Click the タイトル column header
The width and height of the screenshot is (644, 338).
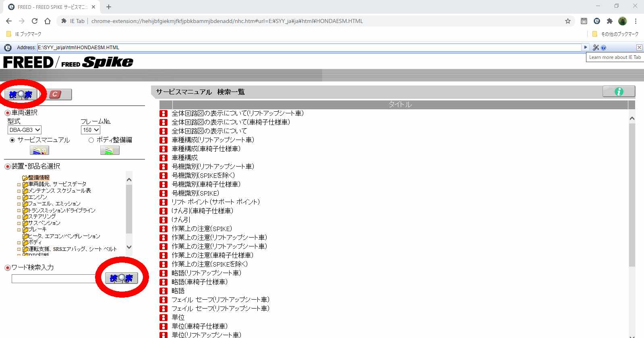[400, 104]
